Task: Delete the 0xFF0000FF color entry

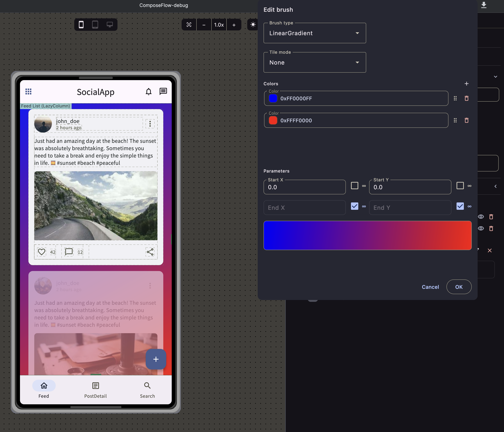Action: (x=467, y=98)
